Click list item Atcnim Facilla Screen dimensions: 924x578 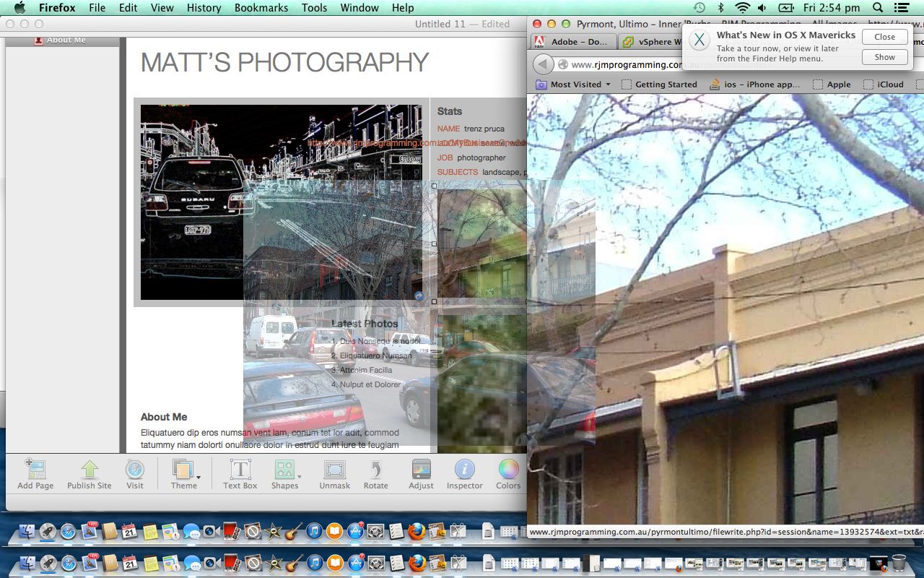(362, 370)
